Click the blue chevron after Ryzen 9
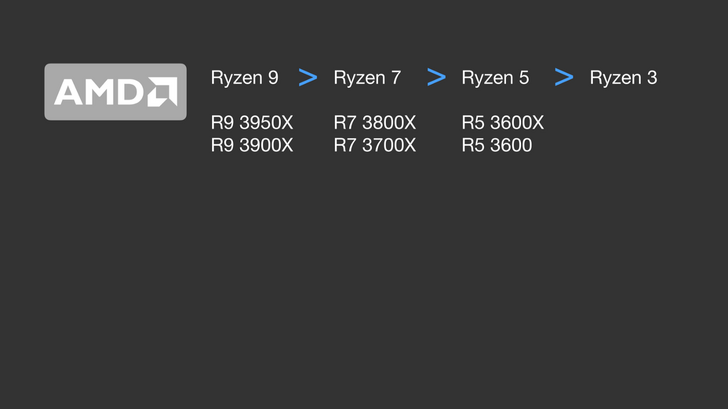This screenshot has width=728, height=409. 308,77
